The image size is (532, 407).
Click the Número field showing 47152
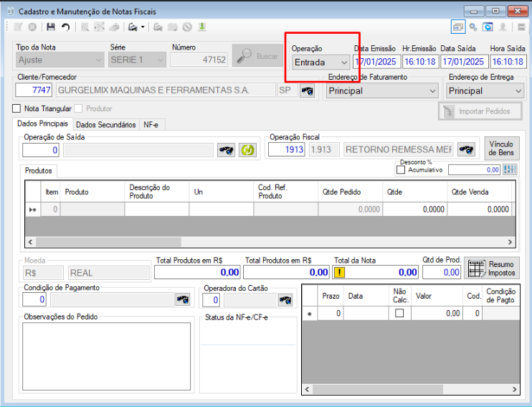pos(199,60)
